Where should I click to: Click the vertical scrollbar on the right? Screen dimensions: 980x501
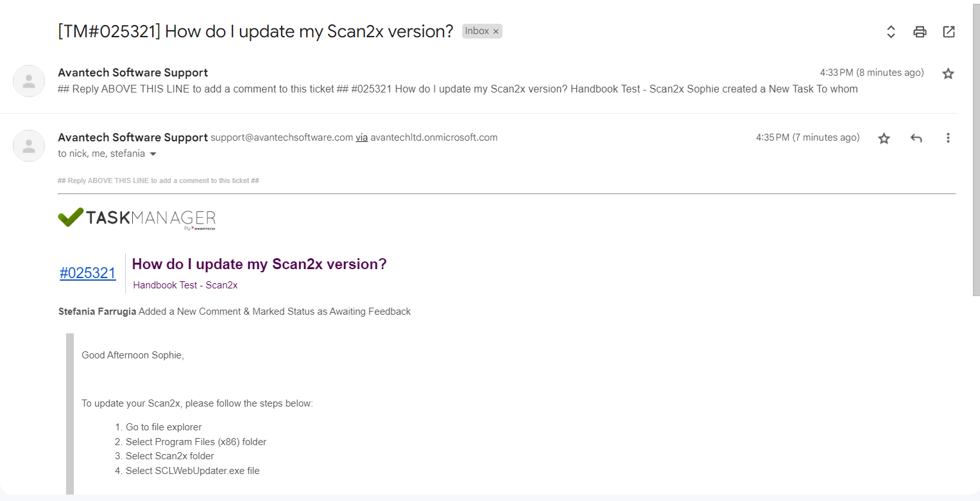pos(976,148)
